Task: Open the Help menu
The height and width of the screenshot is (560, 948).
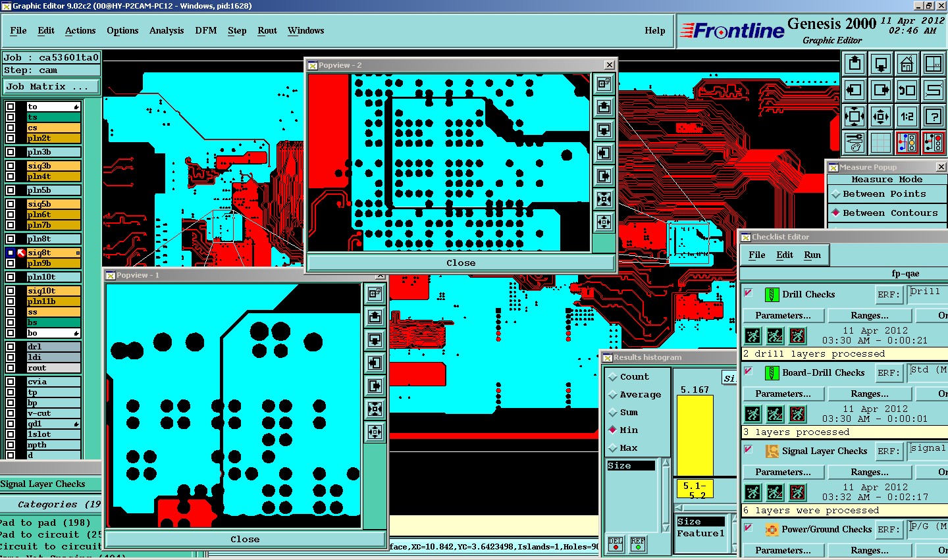Action: 655,30
